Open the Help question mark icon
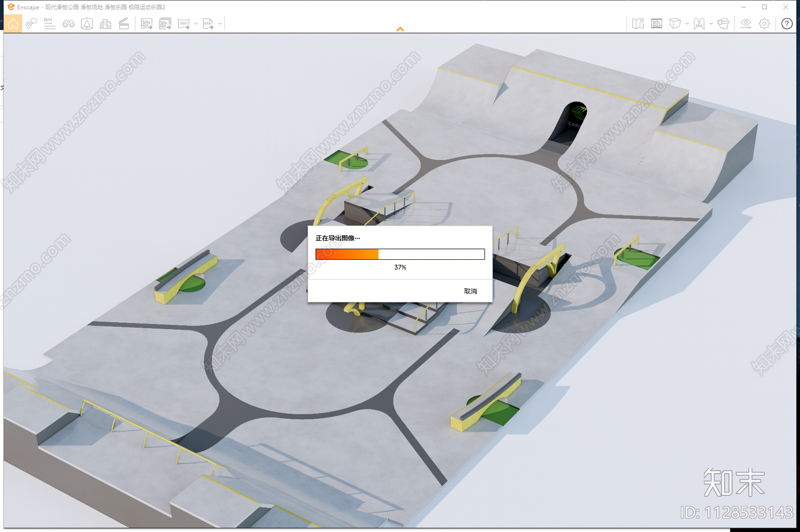Image resolution: width=800 pixels, height=532 pixels. [787, 23]
